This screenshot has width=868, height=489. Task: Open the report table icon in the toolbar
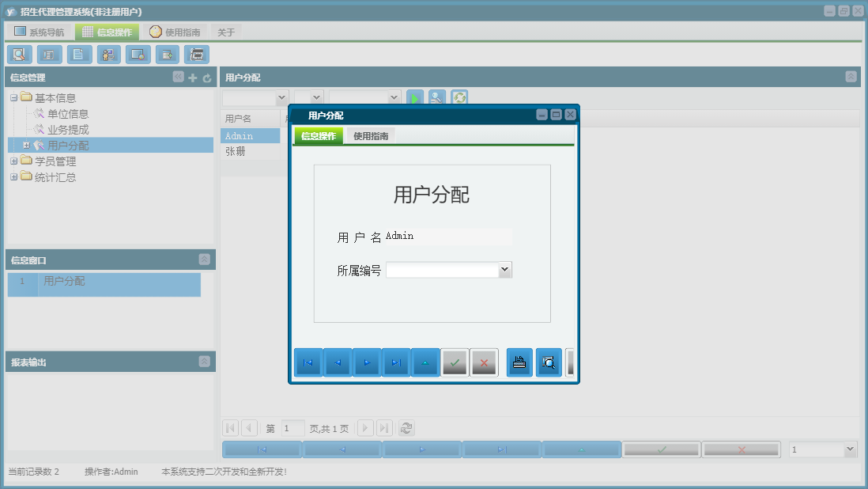48,54
